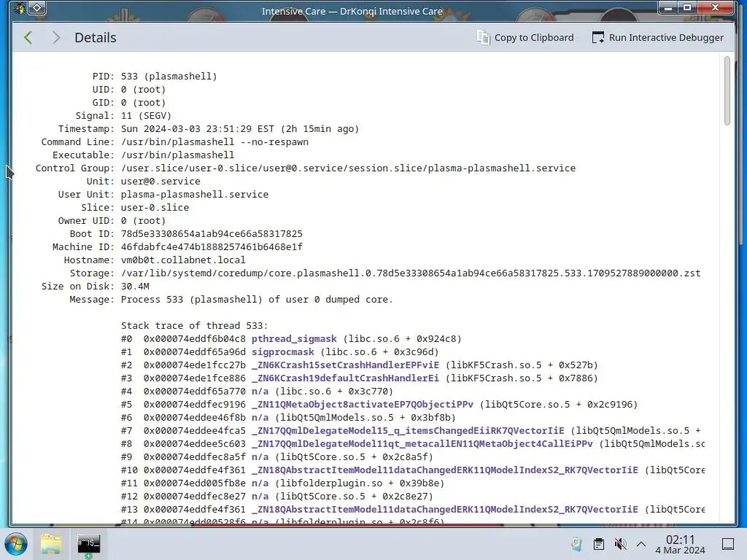Viewport: 747px width, 560px height.
Task: Click the window title 'Intensive Care — DrKonqi Intensive Care'
Action: (x=352, y=11)
